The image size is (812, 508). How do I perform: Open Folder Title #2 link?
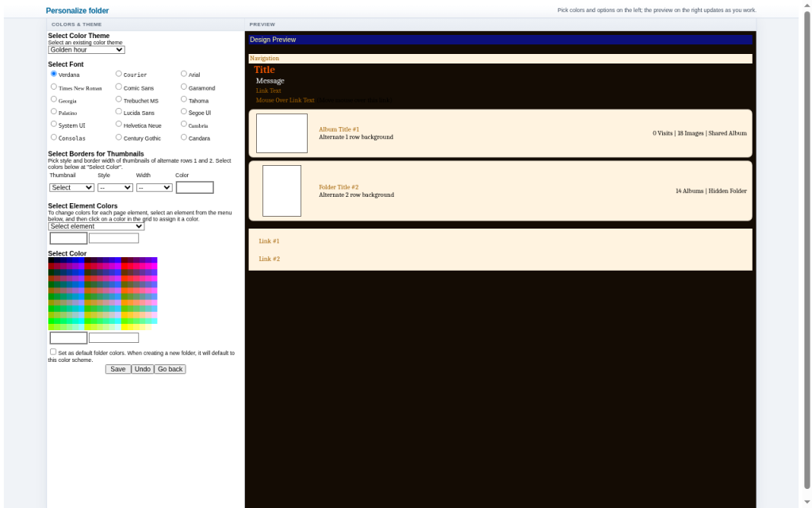[x=339, y=187]
